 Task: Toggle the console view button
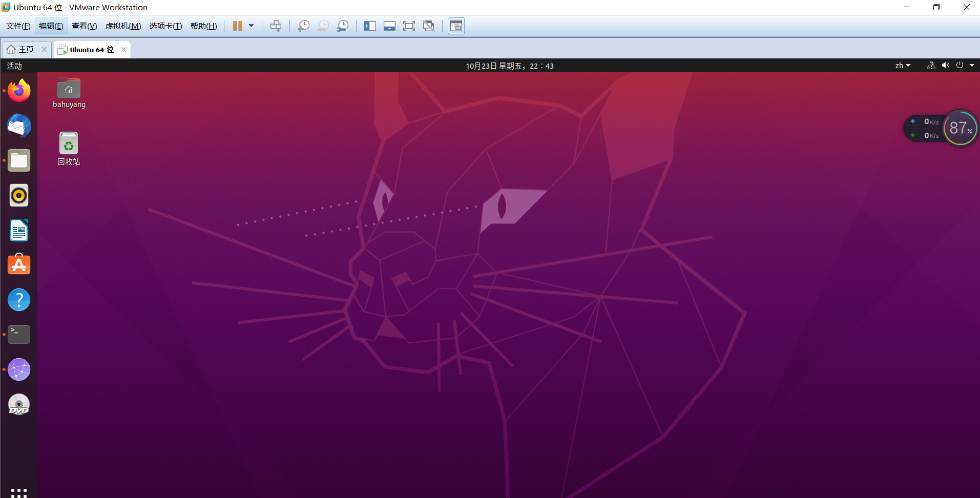tap(456, 26)
